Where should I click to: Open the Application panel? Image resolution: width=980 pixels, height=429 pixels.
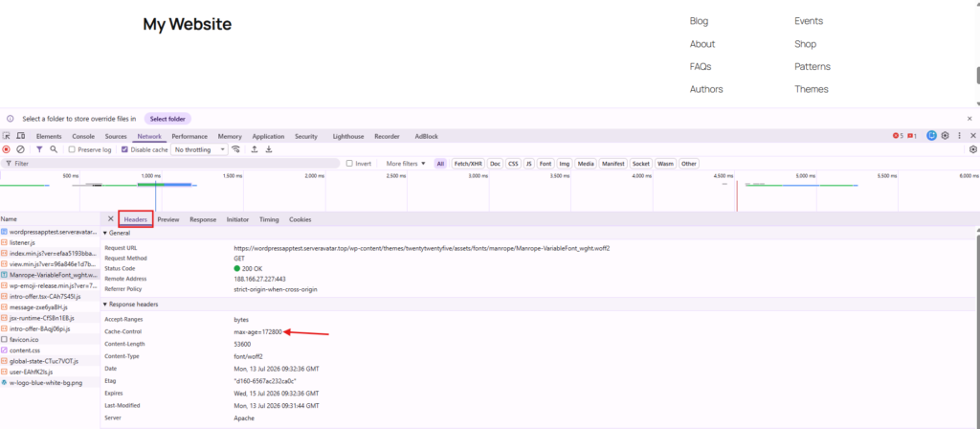[x=268, y=136]
